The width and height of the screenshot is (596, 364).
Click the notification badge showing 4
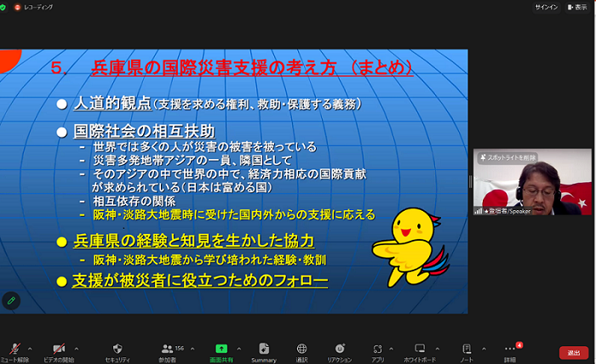(x=519, y=344)
